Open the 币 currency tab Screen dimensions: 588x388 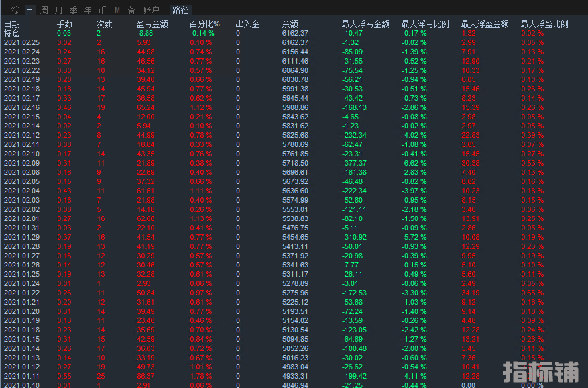click(102, 10)
